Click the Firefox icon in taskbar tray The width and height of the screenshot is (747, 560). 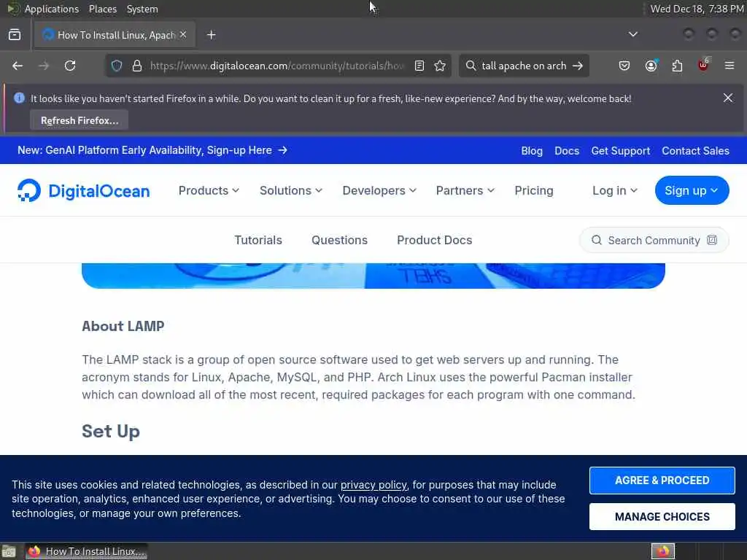[662, 551]
